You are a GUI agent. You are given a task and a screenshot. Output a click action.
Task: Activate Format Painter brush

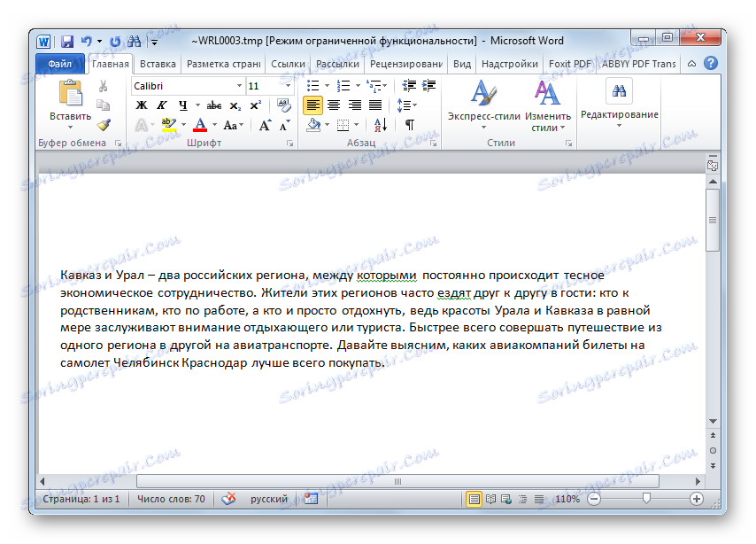click(104, 125)
